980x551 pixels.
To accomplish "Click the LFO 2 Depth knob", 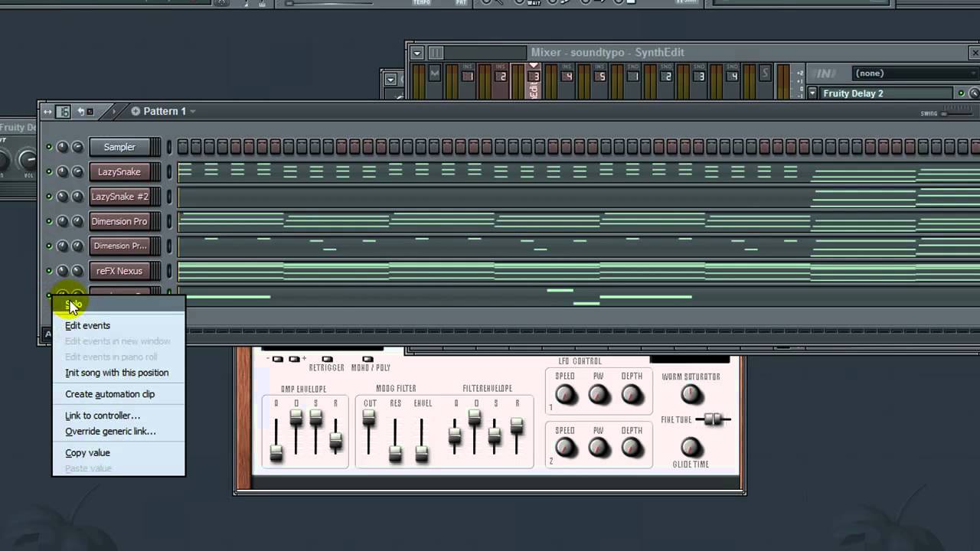I will click(x=632, y=448).
